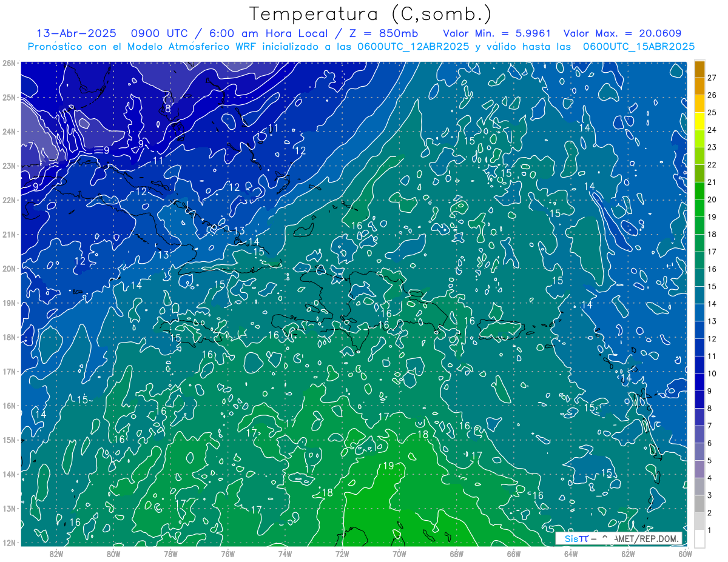The height and width of the screenshot is (562, 728).
Task: Click the colorbar scale label '1'
Action: 710,530
